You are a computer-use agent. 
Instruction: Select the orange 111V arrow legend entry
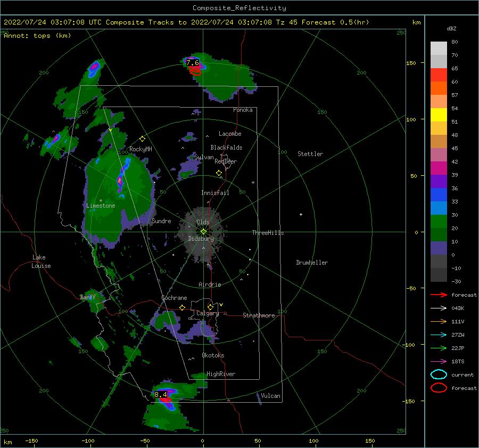point(439,321)
